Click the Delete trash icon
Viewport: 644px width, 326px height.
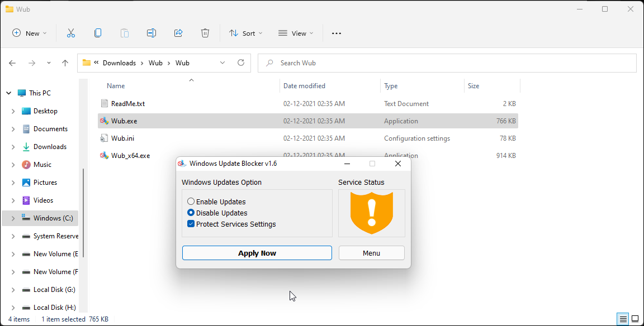(x=205, y=33)
